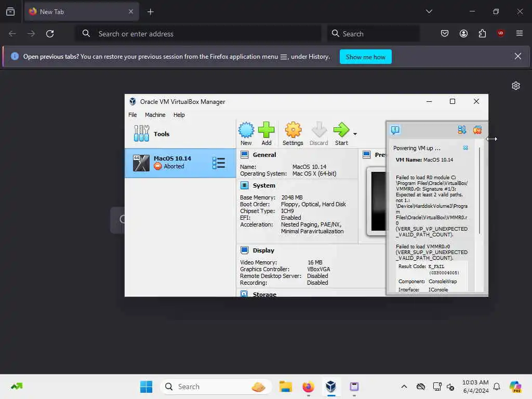Focus the Firefox Search box
This screenshot has width=532, height=399.
373,34
